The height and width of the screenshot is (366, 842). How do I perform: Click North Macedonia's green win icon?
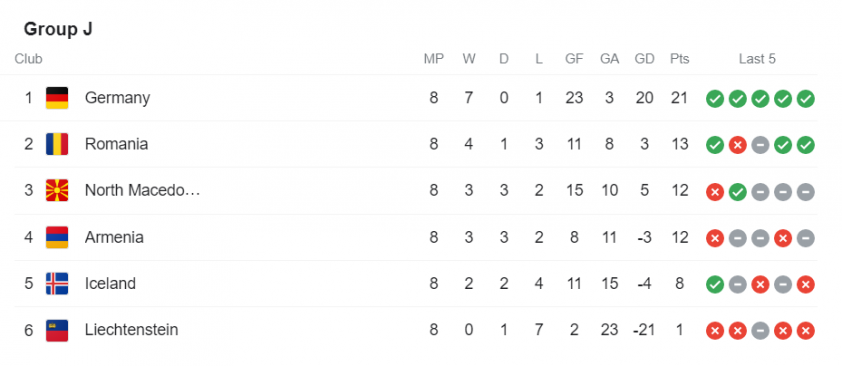(737, 192)
